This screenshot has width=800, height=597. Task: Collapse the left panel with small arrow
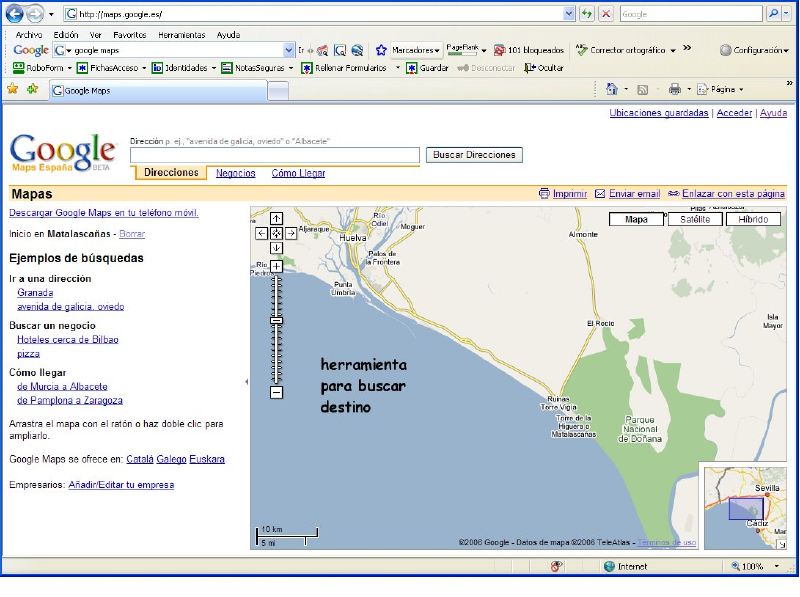[246, 381]
